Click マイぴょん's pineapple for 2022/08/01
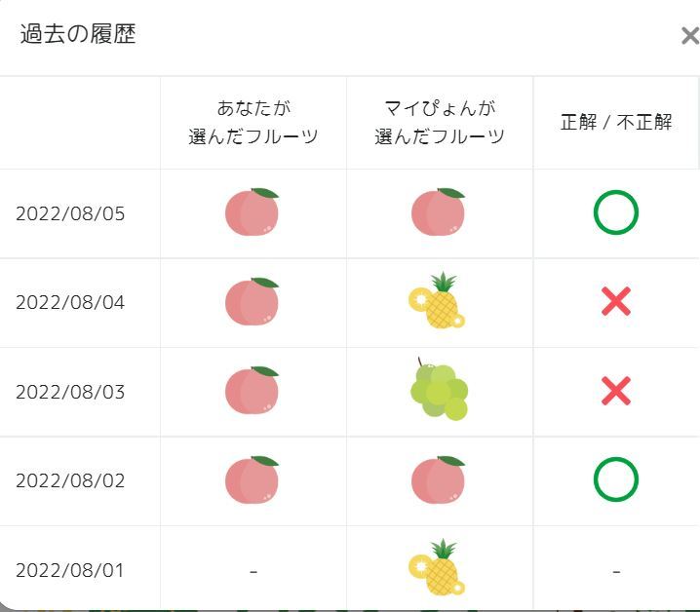Viewport: 700px width, 612px height. tap(438, 568)
